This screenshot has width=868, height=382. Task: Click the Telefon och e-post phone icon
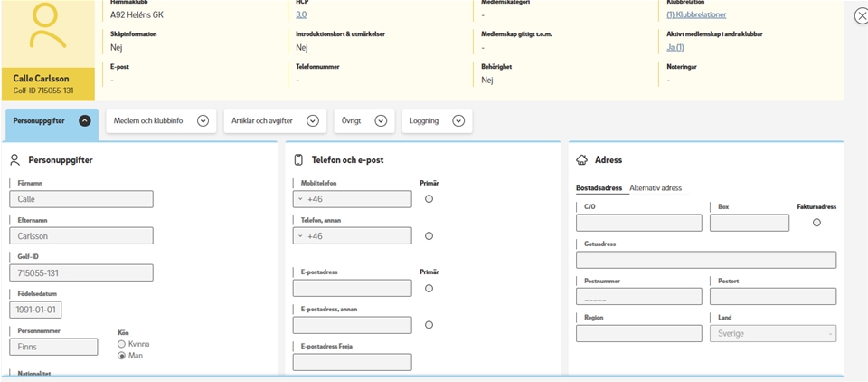298,160
